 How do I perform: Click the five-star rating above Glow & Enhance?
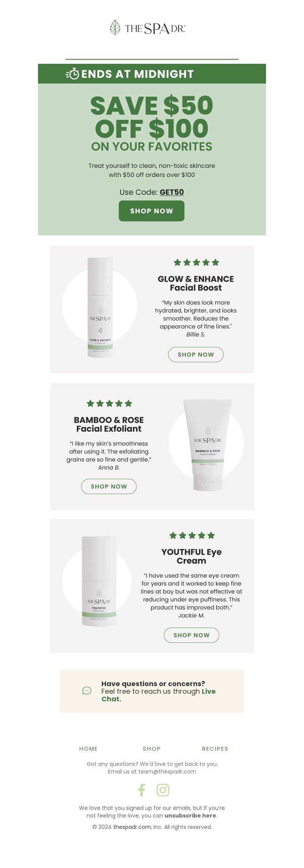(x=196, y=262)
